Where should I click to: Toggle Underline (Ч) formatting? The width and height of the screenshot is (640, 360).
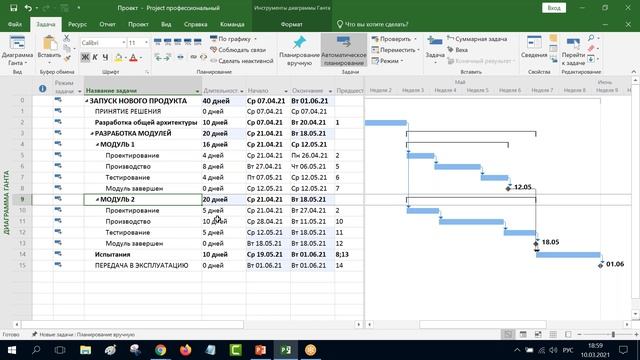(105, 58)
